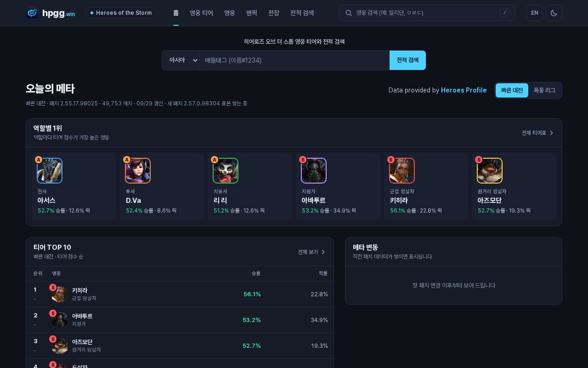Open the 전적 검색 navigation tab
Image resolution: width=588 pixels, height=368 pixels.
click(x=302, y=13)
